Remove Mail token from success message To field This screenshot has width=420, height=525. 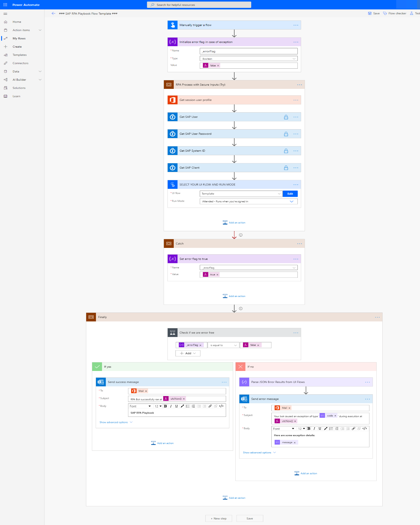146,391
